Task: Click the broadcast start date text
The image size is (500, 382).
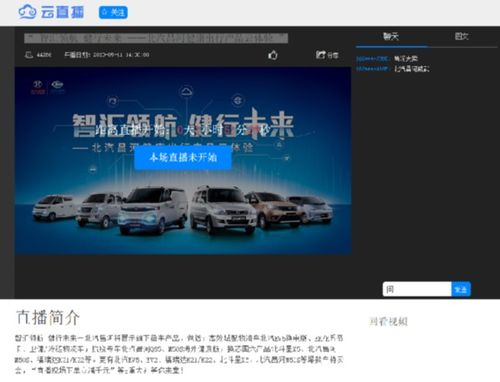Action: (107, 55)
